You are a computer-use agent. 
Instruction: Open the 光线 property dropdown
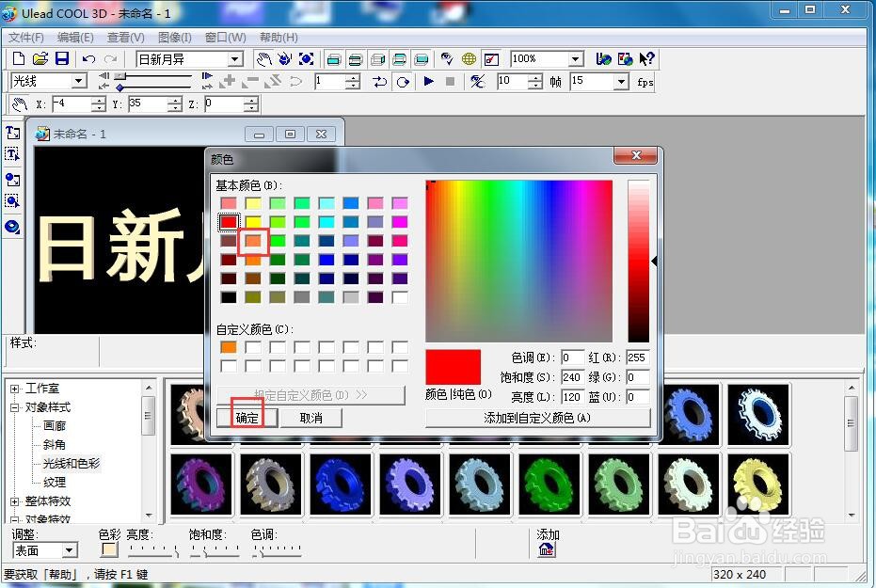click(79, 82)
